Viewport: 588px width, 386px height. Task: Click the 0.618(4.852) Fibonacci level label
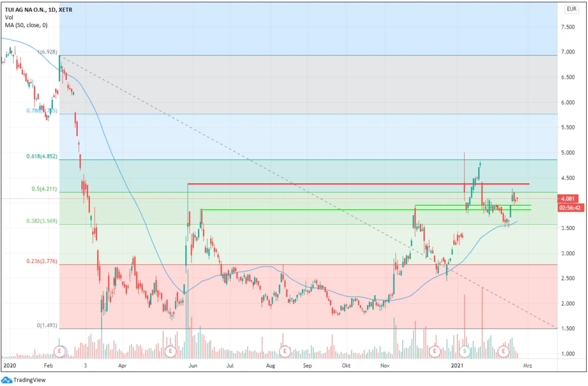42,156
